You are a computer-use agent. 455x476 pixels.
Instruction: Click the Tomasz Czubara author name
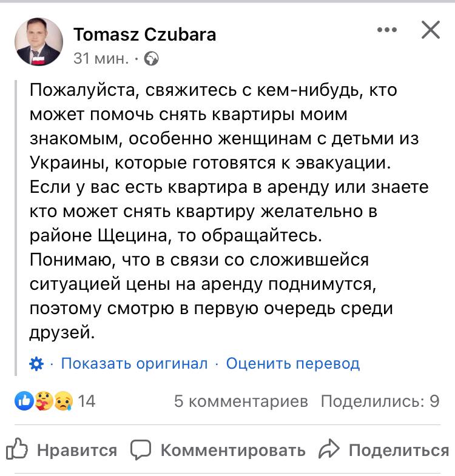(144, 35)
